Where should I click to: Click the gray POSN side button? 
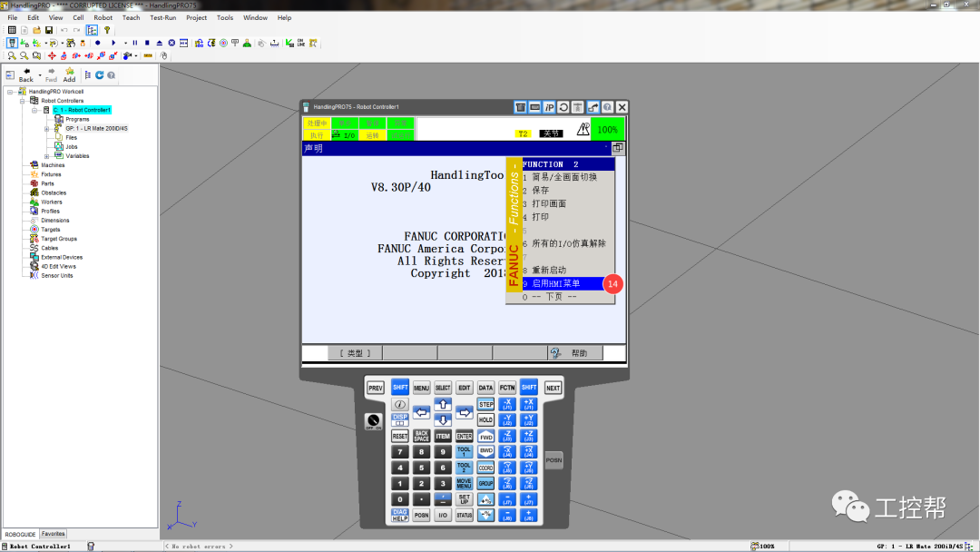(554, 460)
